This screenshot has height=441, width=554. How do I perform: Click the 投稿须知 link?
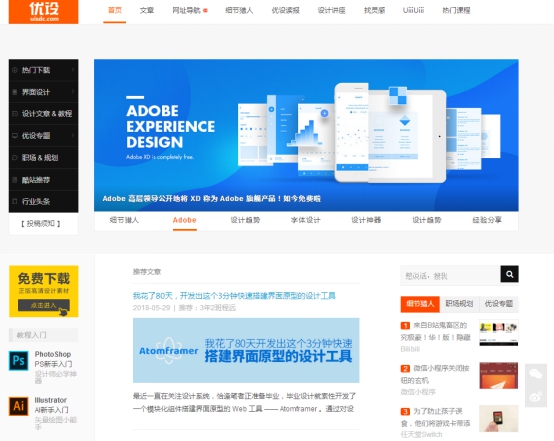(41, 223)
